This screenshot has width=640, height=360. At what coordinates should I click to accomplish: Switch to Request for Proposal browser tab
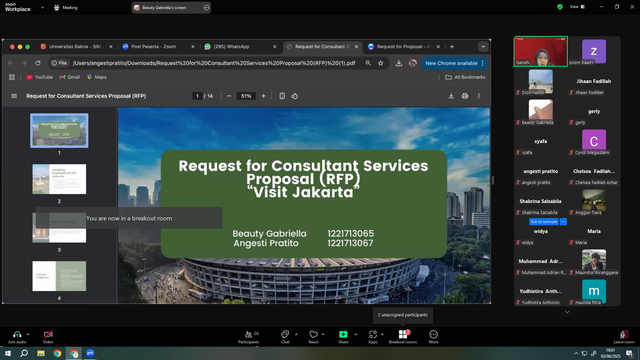pos(403,47)
